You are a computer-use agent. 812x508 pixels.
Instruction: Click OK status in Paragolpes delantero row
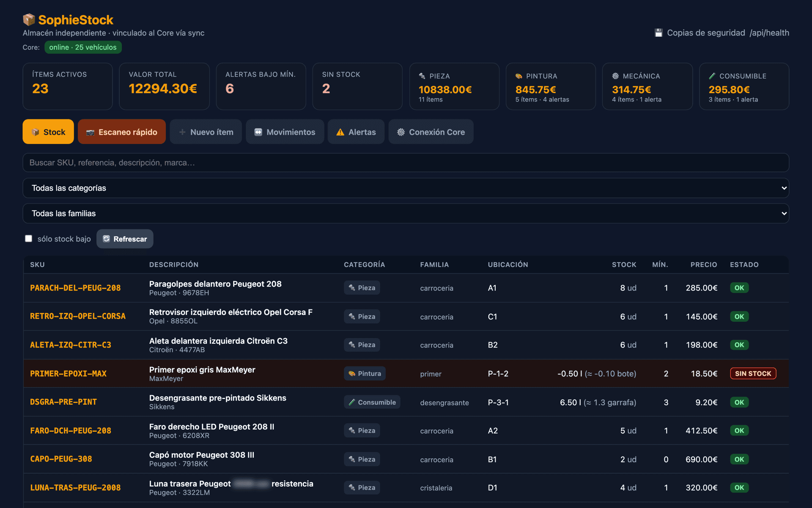739,288
